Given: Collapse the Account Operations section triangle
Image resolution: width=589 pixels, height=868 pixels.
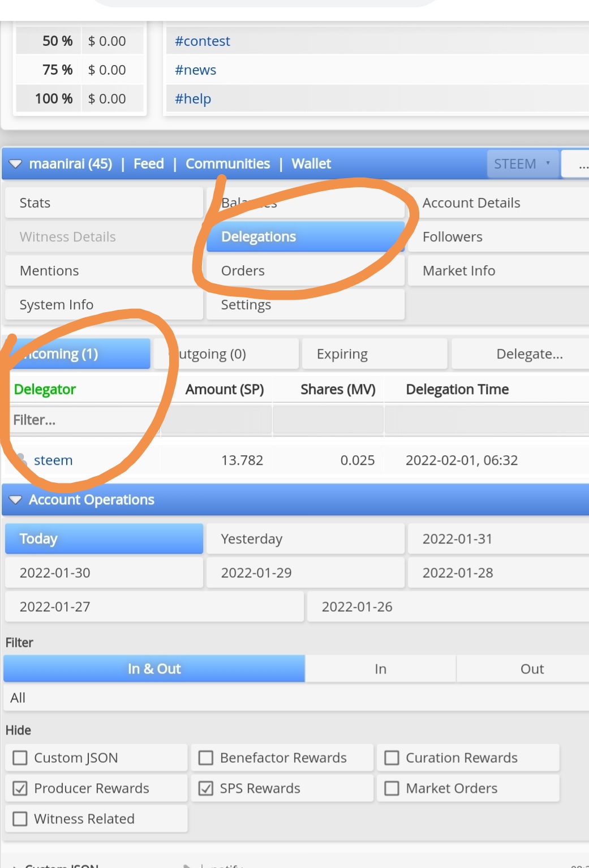Looking at the screenshot, I should click(x=15, y=500).
